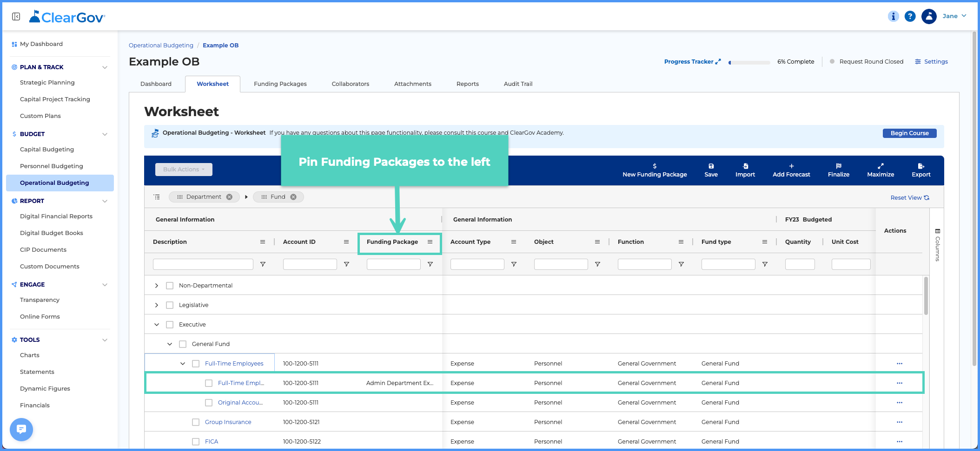Viewport: 980px width, 451px height.
Task: Maximize the worksheet view
Action: (x=881, y=170)
